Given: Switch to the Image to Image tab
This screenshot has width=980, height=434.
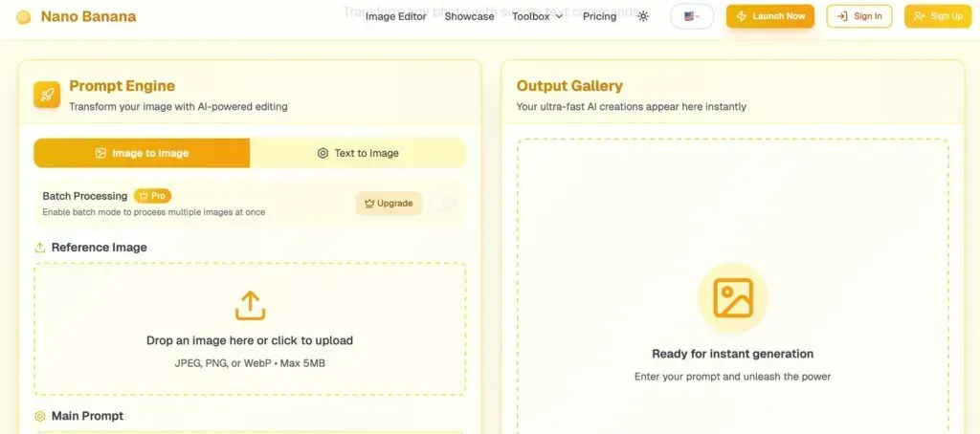Looking at the screenshot, I should pos(142,153).
